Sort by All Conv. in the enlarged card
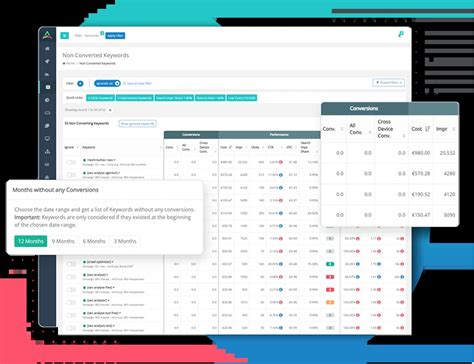This screenshot has width=474, height=364. tap(370, 132)
